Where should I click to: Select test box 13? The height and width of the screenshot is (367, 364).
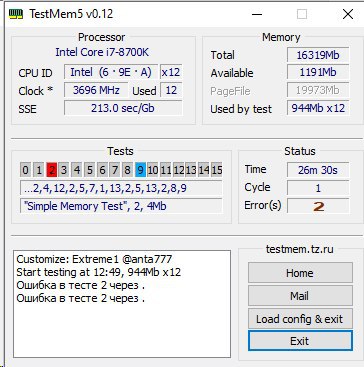[191, 170]
